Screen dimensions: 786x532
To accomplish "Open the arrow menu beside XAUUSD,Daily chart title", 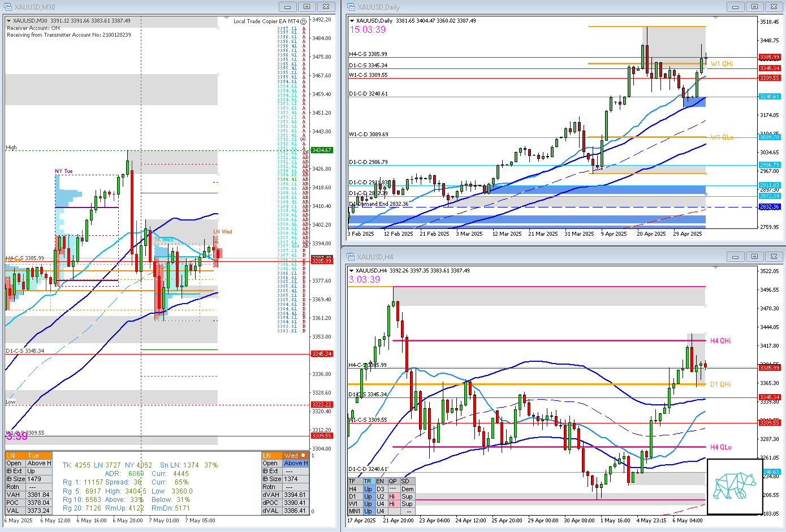I will [x=352, y=21].
